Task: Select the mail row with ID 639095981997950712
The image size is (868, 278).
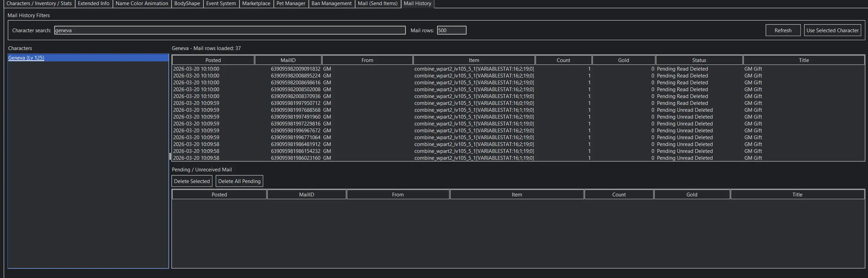Action: 518,103
